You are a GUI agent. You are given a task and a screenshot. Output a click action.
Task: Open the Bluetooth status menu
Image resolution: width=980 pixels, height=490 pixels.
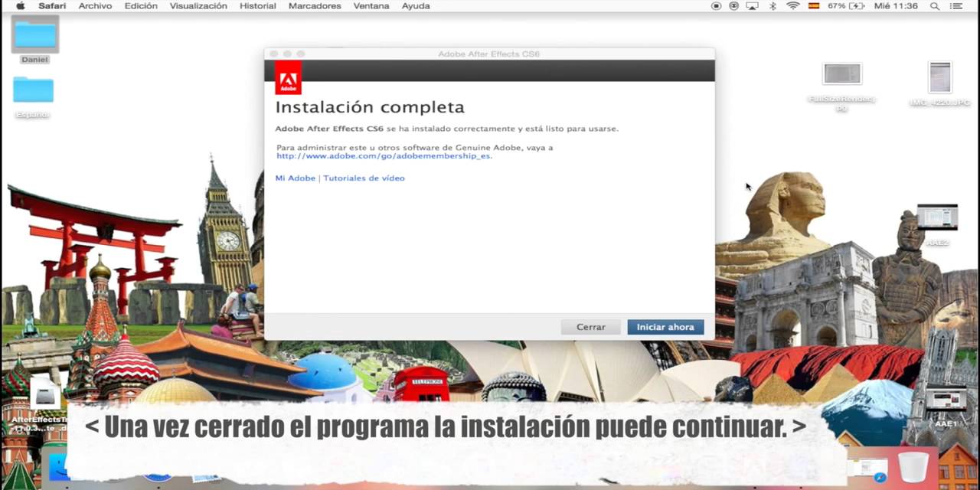[773, 5]
